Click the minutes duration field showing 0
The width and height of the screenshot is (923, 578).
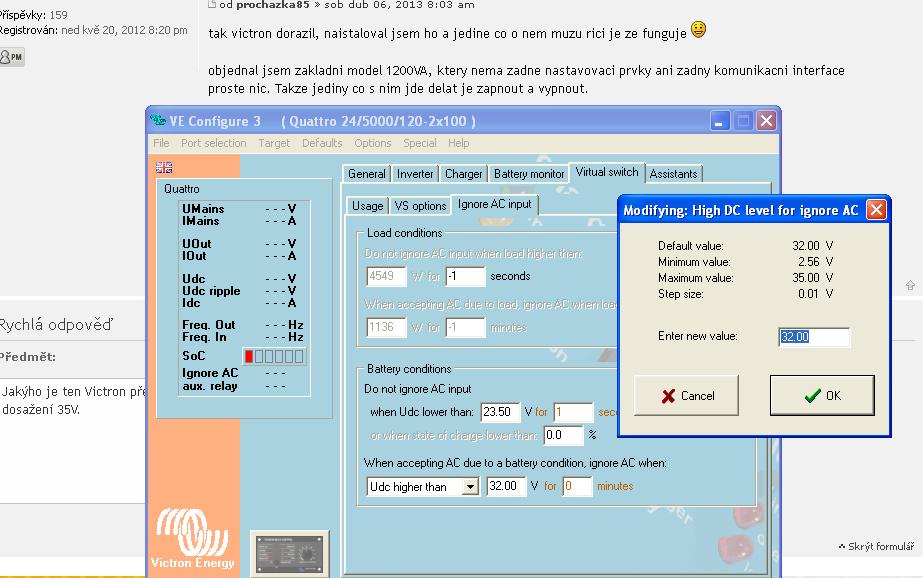coord(577,486)
